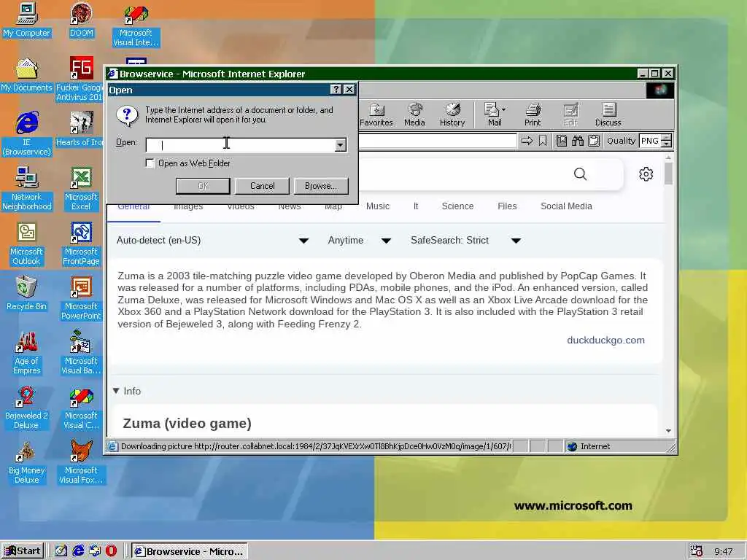Viewport: 747px width, 560px height.
Task: Switch to the Music search tab
Action: pos(378,206)
